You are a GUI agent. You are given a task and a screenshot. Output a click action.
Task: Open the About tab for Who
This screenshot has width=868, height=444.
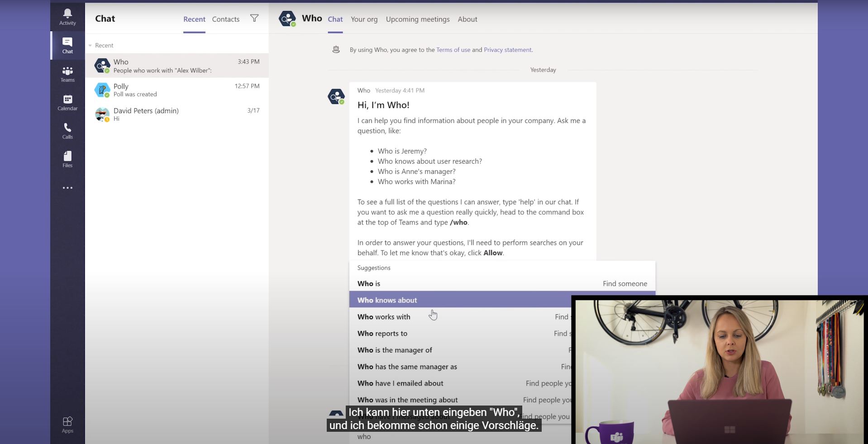(x=467, y=19)
